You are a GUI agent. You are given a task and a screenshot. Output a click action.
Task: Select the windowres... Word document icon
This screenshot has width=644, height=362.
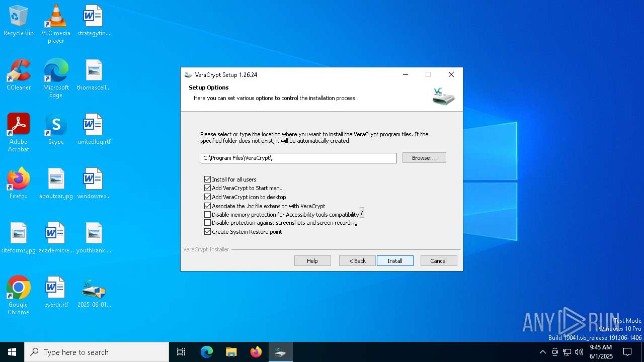coord(94,184)
